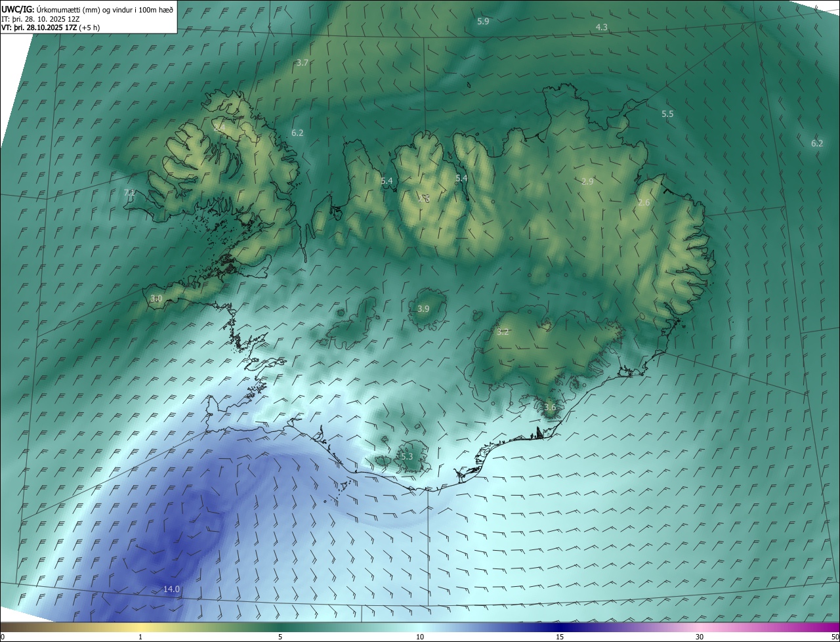Click the 10 tick on the color scale
The width and height of the screenshot is (840, 642).
[420, 637]
